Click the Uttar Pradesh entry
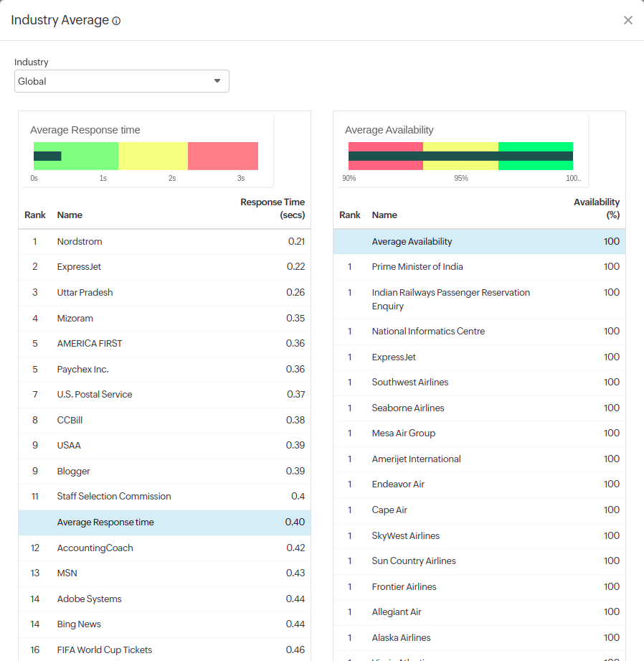The image size is (644, 661). click(85, 292)
